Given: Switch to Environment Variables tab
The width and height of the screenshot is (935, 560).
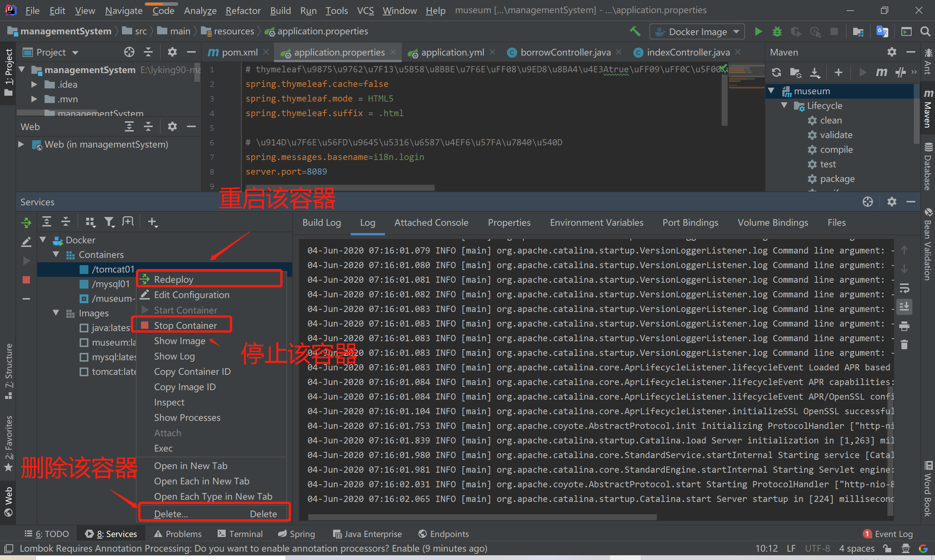Looking at the screenshot, I should point(596,222).
